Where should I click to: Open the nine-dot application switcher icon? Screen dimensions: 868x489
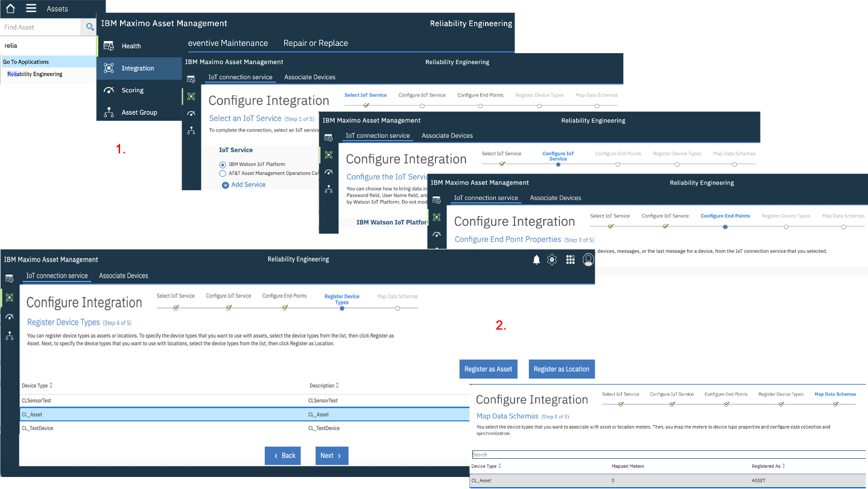pyautogui.click(x=570, y=260)
